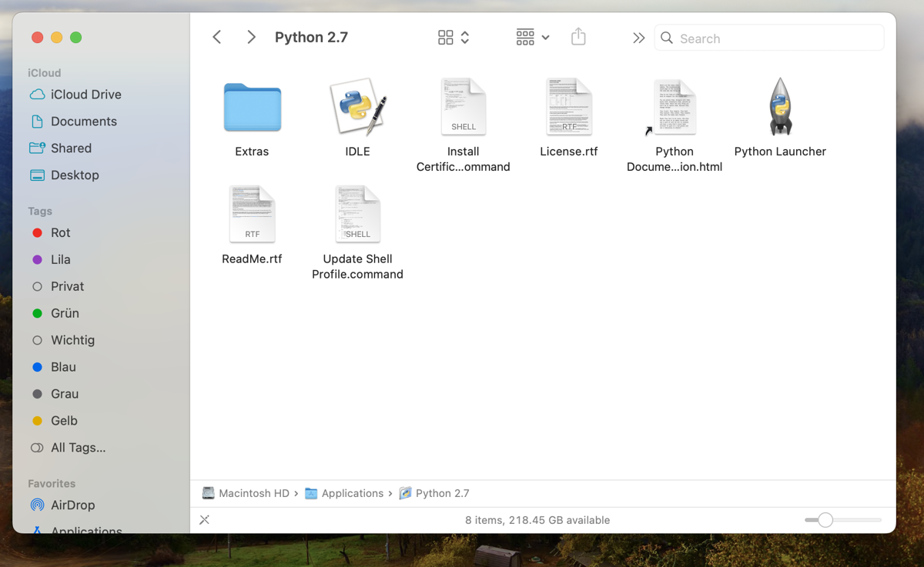Screen dimensions: 924x567
Task: Navigate to Macintosh HD in path bar
Action: (x=254, y=493)
